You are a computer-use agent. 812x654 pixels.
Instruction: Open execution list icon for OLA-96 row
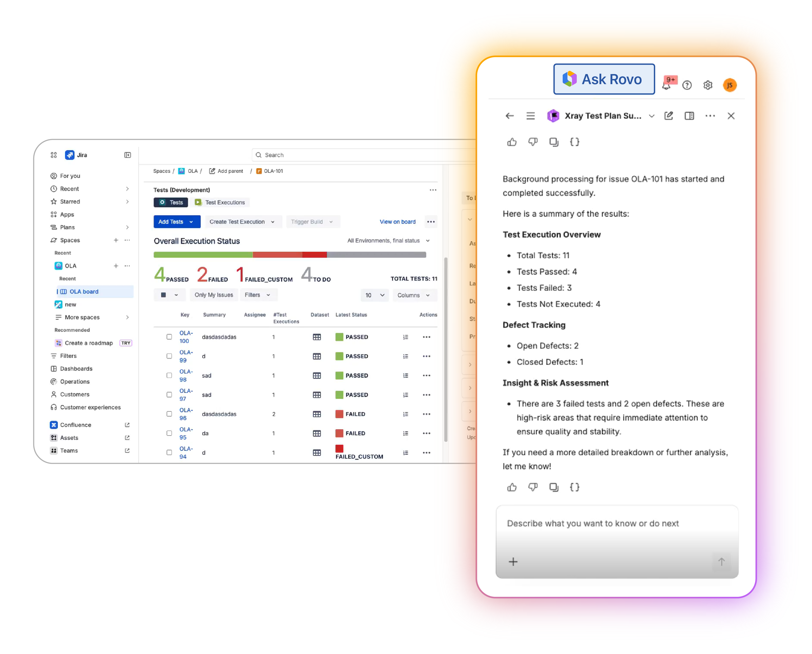pyautogui.click(x=405, y=414)
